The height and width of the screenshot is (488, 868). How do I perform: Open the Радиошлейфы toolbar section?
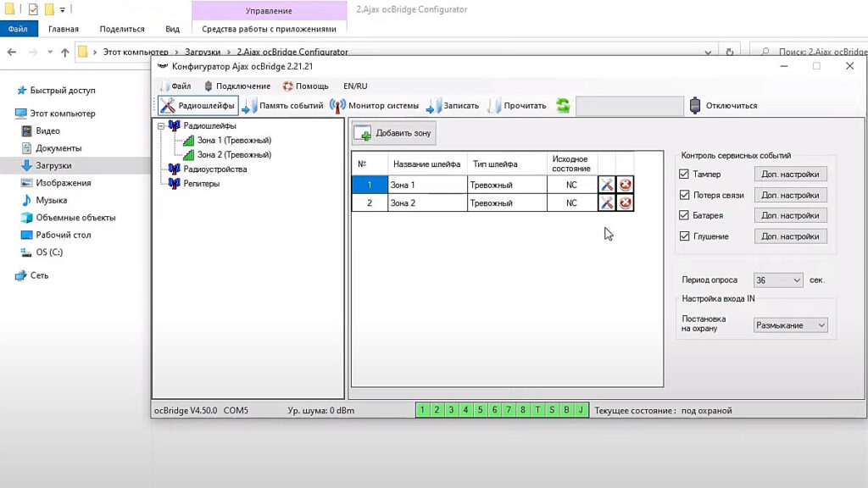click(198, 105)
